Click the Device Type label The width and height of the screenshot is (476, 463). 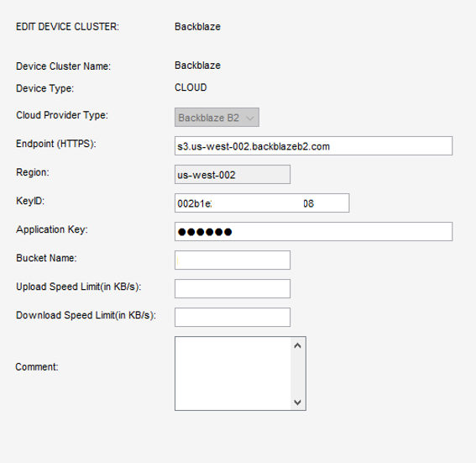(x=45, y=88)
